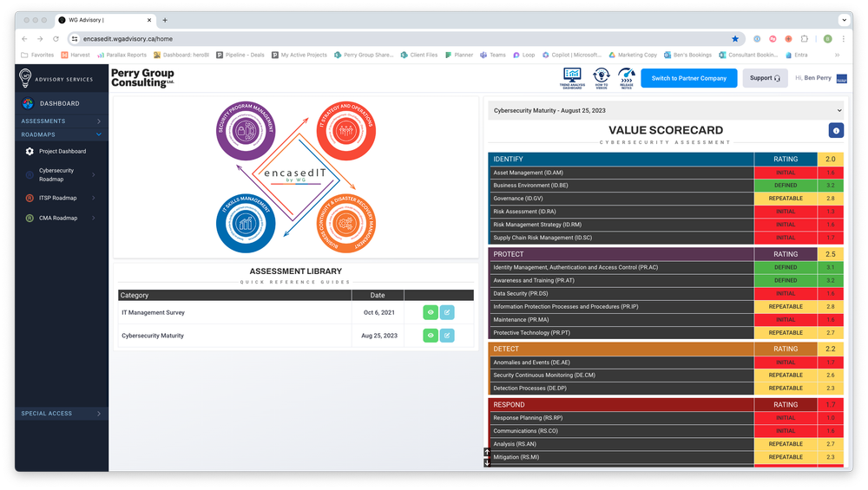The image size is (868, 490).
Task: Click the Governance REPEATABLE rating cell
Action: point(785,199)
